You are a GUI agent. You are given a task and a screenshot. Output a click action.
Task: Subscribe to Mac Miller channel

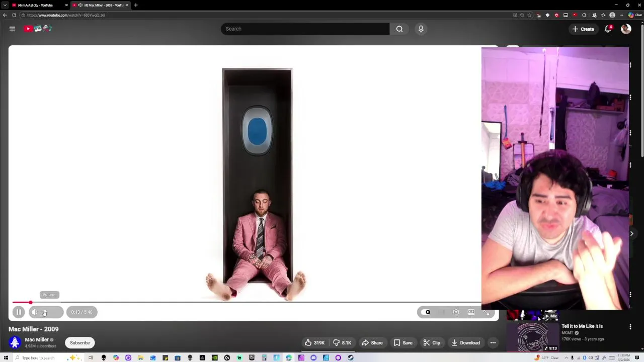coord(79,343)
